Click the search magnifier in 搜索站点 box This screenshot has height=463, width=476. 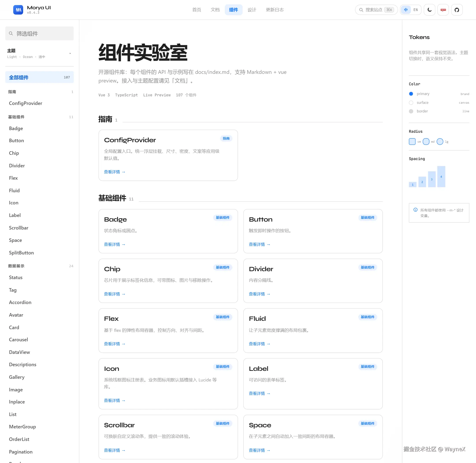click(361, 10)
